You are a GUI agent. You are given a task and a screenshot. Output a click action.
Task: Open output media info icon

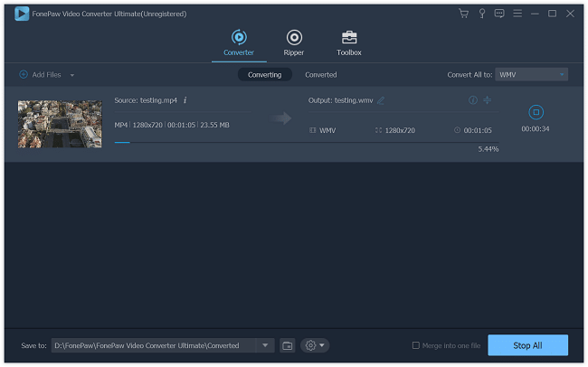pyautogui.click(x=473, y=100)
